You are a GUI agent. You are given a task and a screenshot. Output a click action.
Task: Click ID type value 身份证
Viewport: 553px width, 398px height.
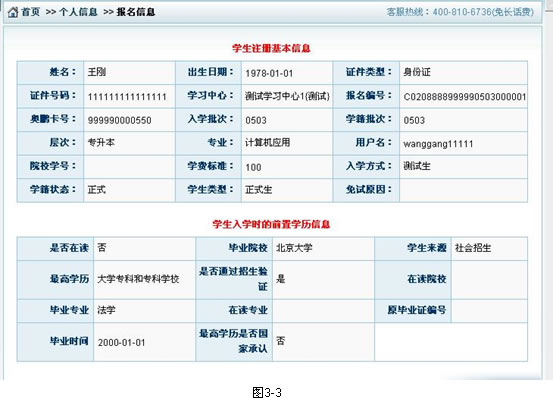coord(417,72)
